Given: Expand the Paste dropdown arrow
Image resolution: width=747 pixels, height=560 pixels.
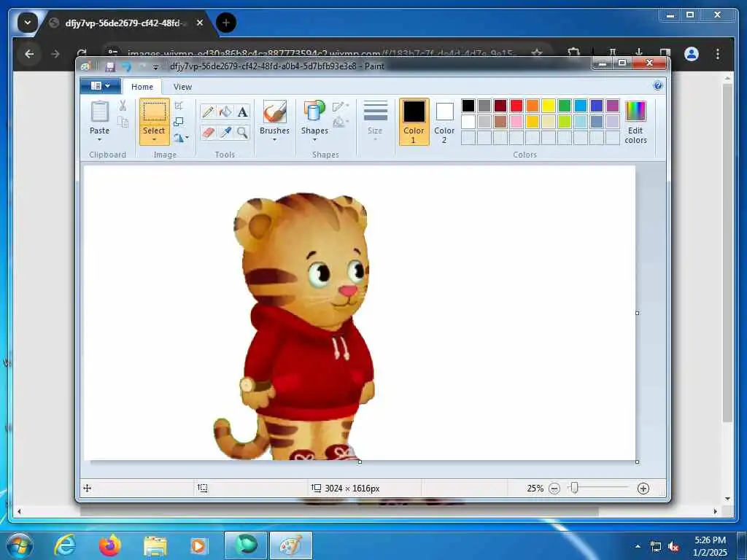Looking at the screenshot, I should pos(99,140).
